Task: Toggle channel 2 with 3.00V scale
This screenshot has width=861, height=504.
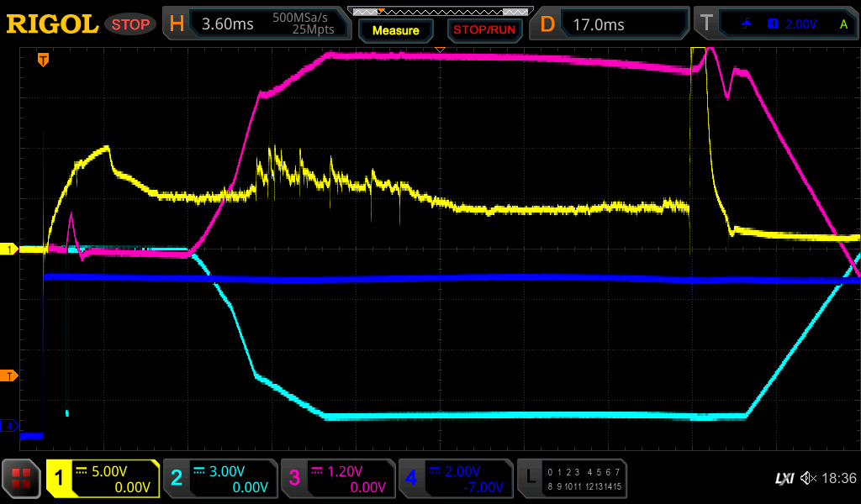Action: pos(219,479)
